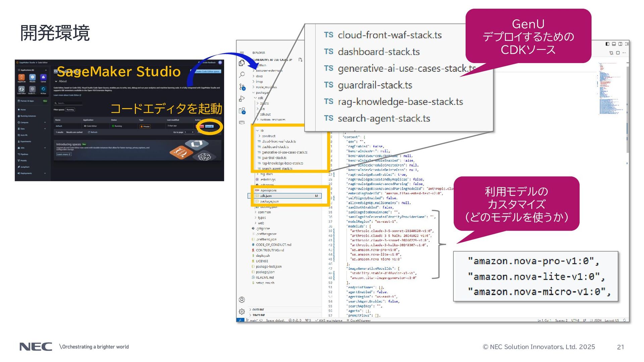Toggle the Running filter chip
Screen dimensions: 644x362
point(70,110)
